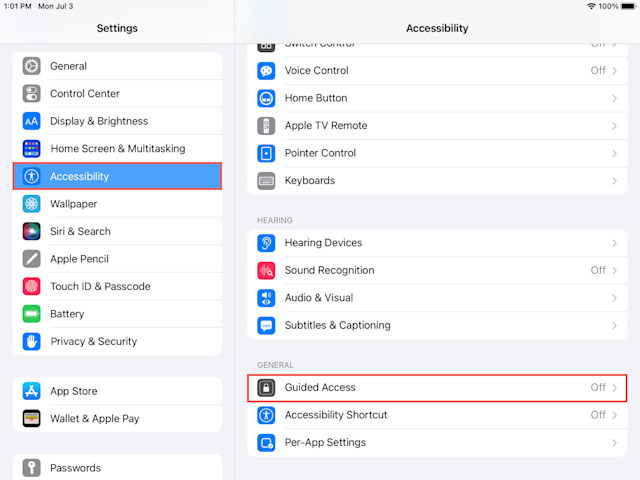
Task: Tap the Subtitles & Captioning icon
Action: (266, 325)
